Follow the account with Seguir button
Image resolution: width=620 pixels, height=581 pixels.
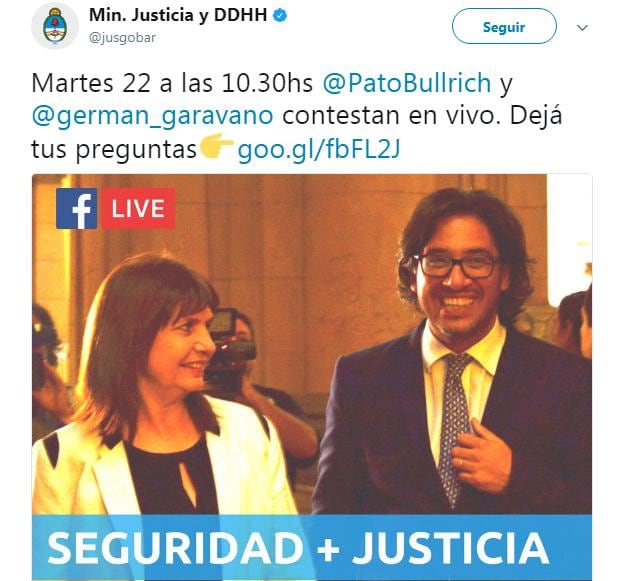click(504, 26)
